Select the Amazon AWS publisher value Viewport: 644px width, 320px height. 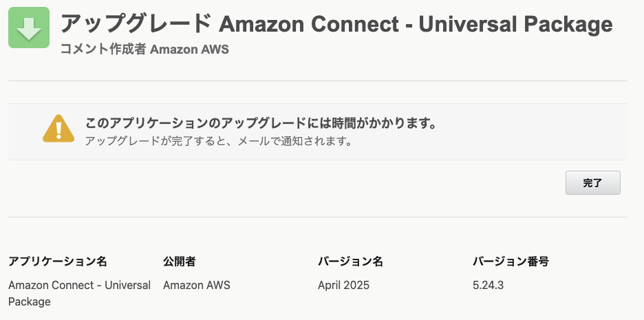tap(196, 285)
